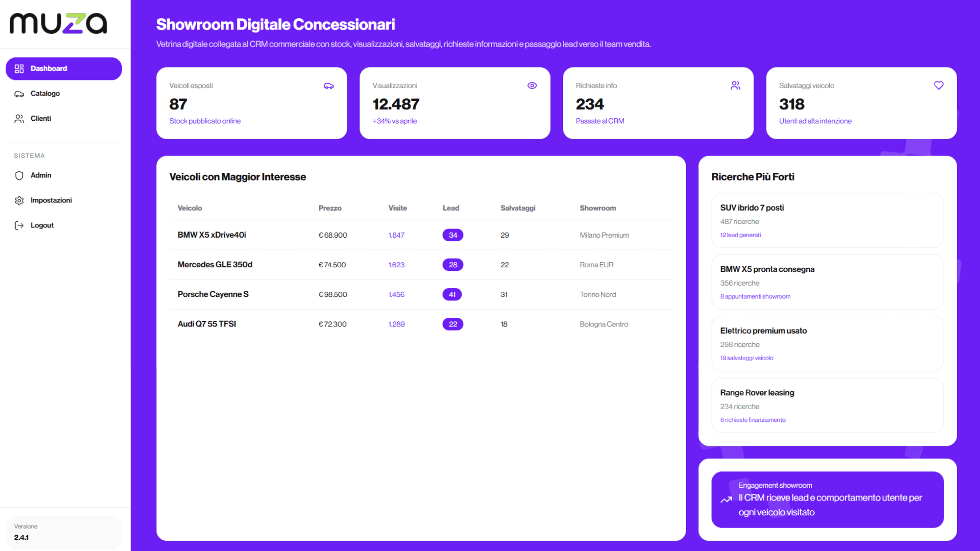Click the Logout arrow icon
Image resolution: width=980 pixels, height=551 pixels.
tap(19, 226)
